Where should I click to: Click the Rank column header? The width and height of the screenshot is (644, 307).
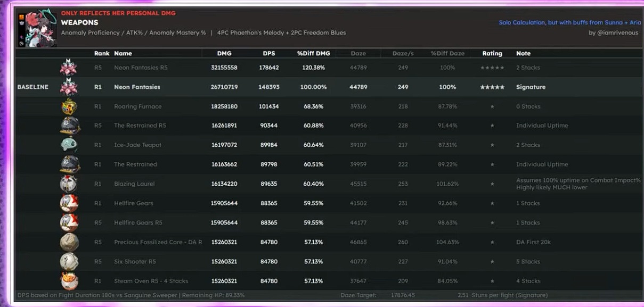[102, 53]
